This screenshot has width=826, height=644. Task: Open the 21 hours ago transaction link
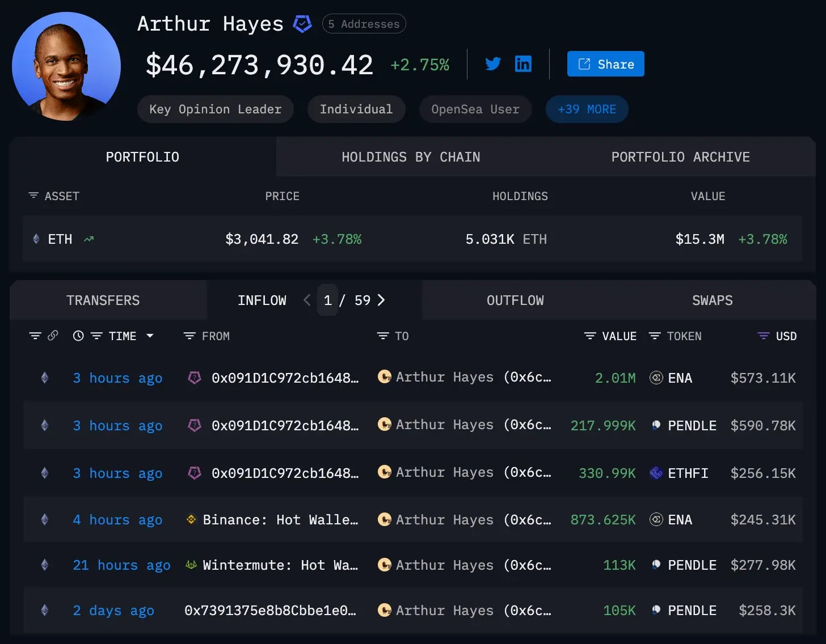pyautogui.click(x=121, y=565)
